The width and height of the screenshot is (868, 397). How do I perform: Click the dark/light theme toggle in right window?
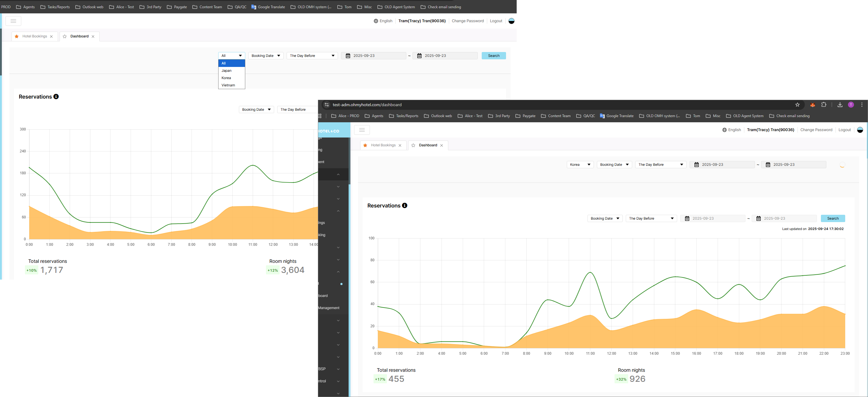pos(860,130)
